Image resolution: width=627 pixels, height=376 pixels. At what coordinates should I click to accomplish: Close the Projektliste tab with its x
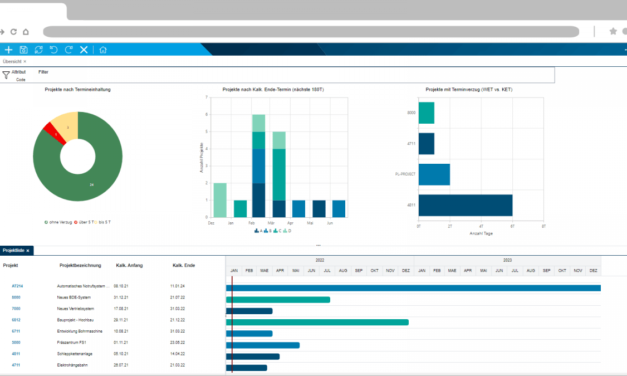[28, 251]
